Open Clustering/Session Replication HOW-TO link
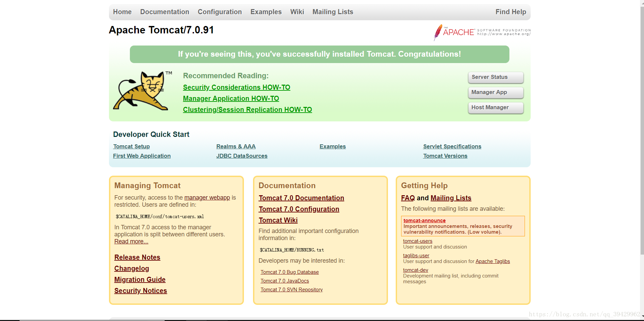The height and width of the screenshot is (321, 644). [x=247, y=110]
